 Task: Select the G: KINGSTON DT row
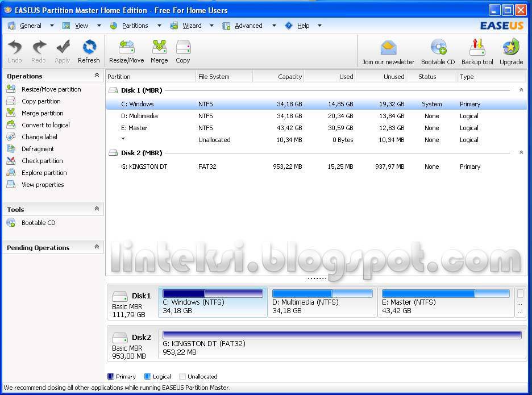(316, 167)
